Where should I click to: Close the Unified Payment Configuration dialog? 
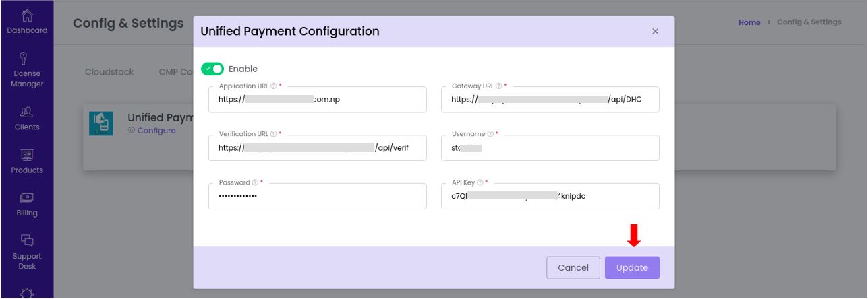click(x=655, y=32)
